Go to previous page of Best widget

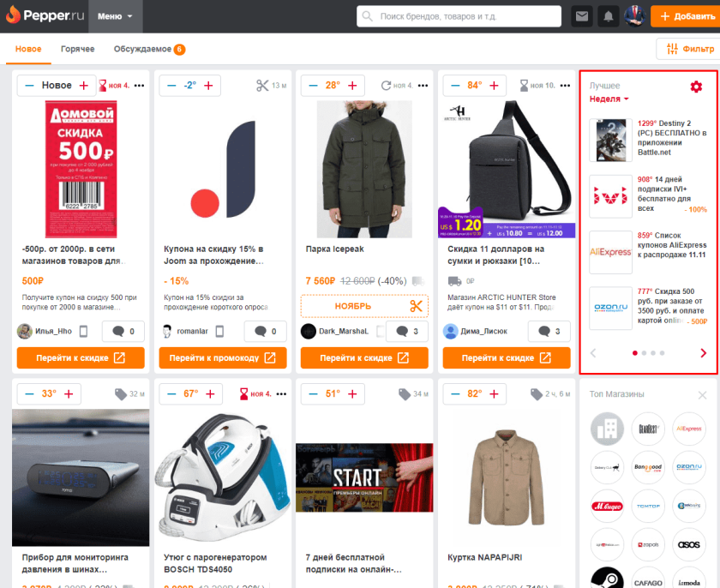[593, 353]
